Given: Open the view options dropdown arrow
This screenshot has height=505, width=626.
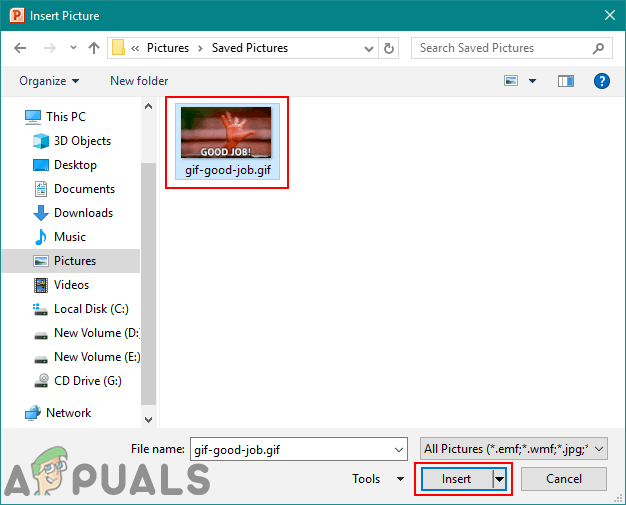Looking at the screenshot, I should pyautogui.click(x=532, y=81).
